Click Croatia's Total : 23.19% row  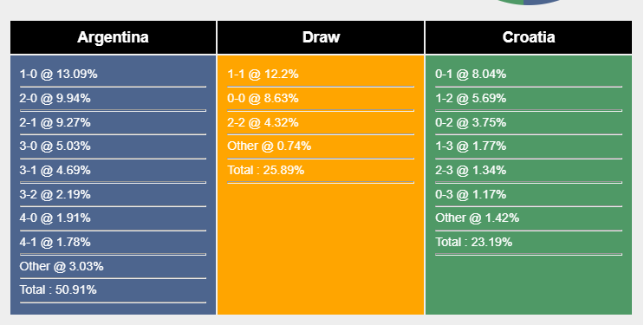click(529, 242)
